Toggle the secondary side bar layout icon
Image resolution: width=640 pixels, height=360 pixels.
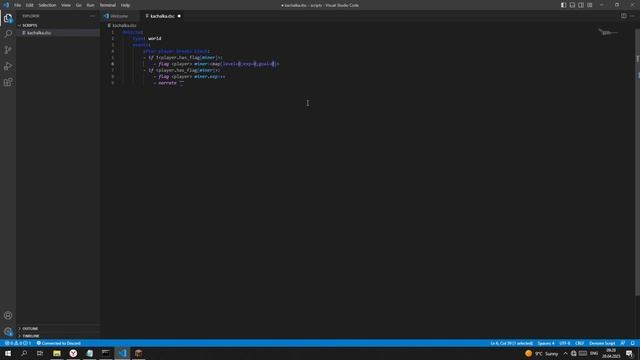581,5
